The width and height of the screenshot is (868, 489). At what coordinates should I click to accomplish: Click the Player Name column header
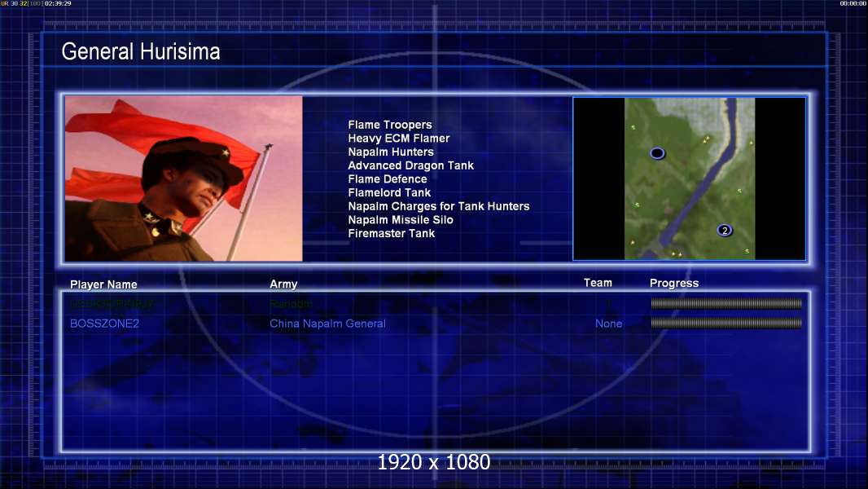click(x=103, y=284)
